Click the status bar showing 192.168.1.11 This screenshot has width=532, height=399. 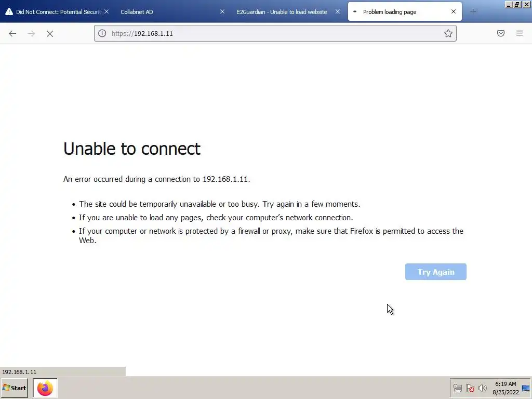tap(63, 372)
